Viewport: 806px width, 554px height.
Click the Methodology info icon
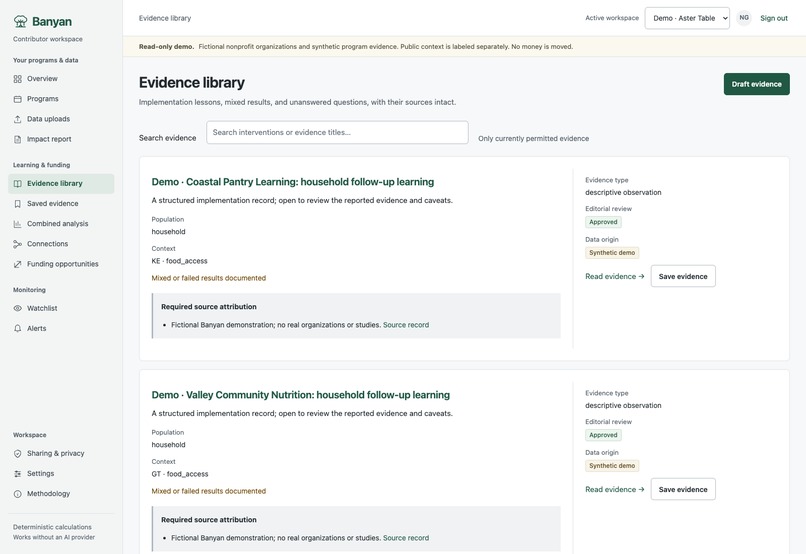[17, 493]
